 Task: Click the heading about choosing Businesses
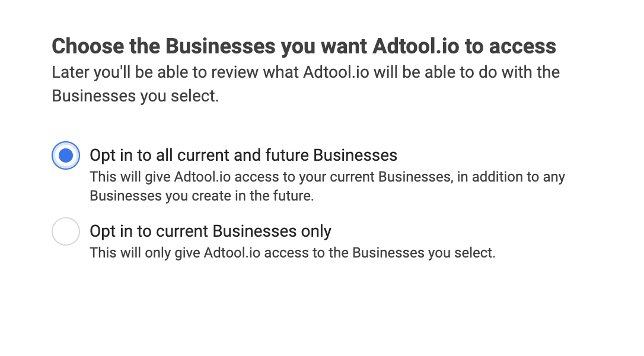click(304, 46)
